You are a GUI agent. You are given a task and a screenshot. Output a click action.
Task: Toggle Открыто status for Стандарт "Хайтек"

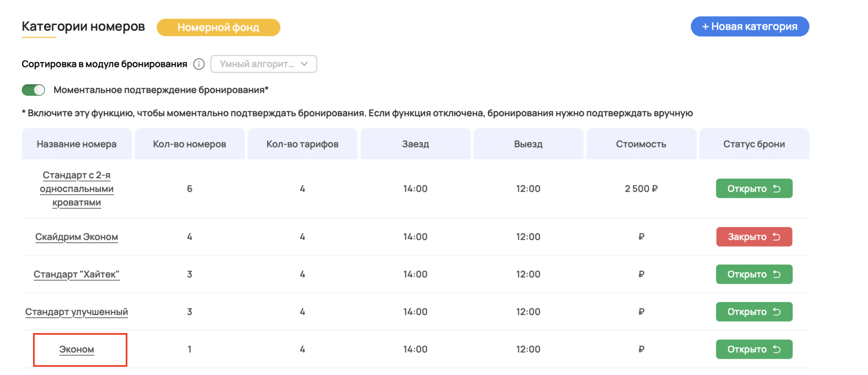pos(754,274)
